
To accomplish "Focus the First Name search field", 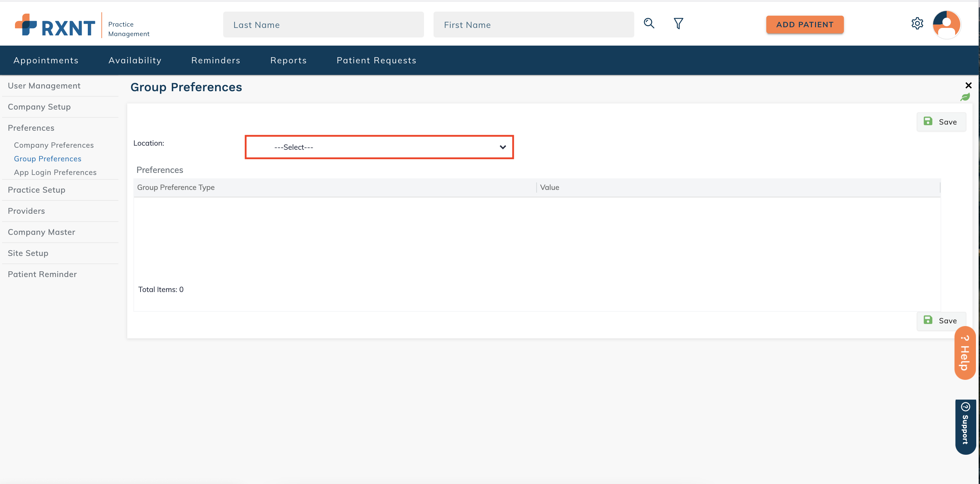I will point(533,25).
